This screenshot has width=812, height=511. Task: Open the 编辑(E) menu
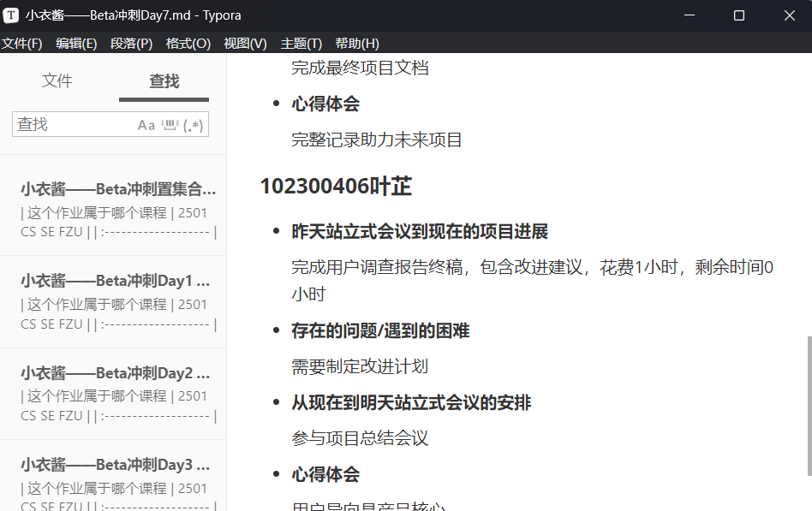(75, 43)
